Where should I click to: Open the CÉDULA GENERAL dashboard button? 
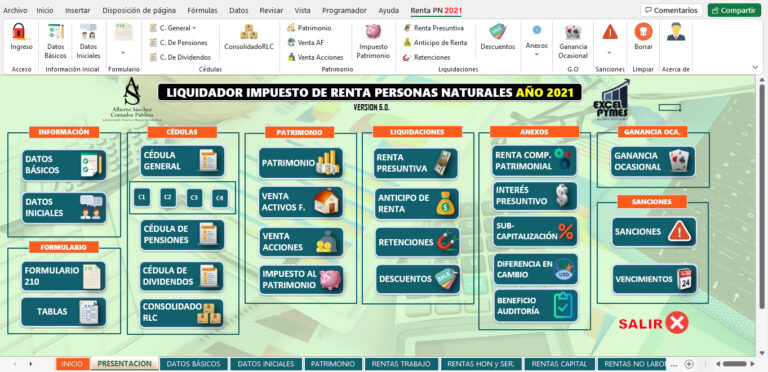pos(182,161)
